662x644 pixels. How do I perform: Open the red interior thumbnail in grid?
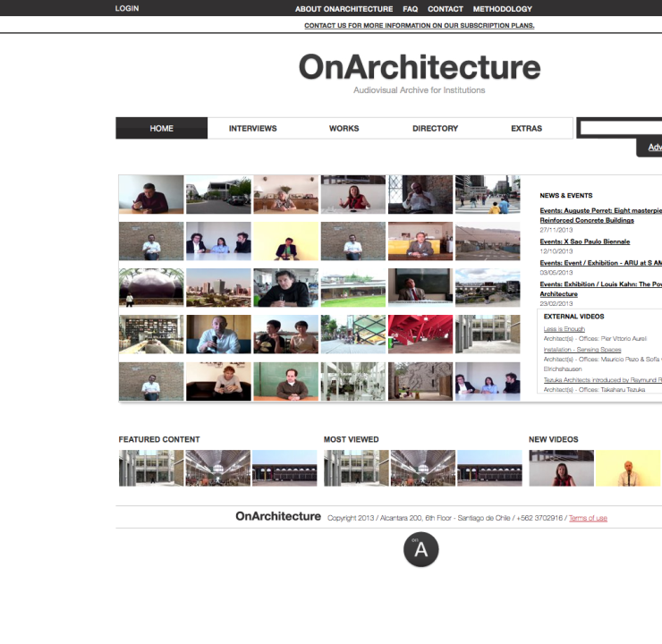(x=420, y=334)
